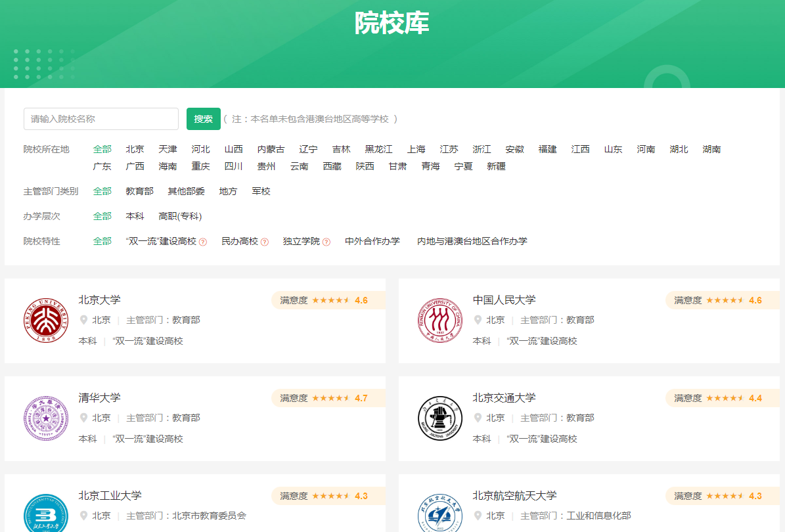Click the Renmin University of China logo
Viewport: 785px width, 532px height.
pyautogui.click(x=440, y=321)
